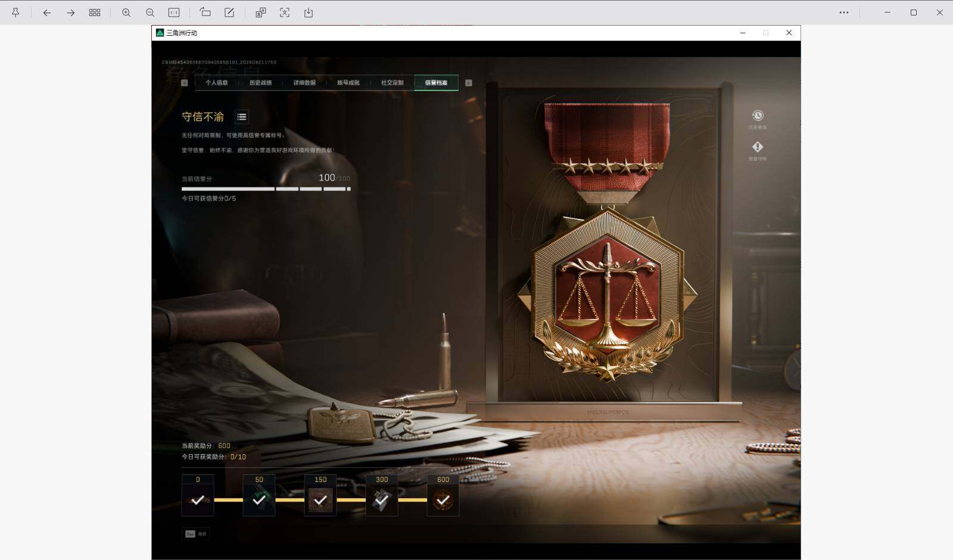Click the 100/100 reputation score value
The height and width of the screenshot is (560, 953).
[334, 178]
